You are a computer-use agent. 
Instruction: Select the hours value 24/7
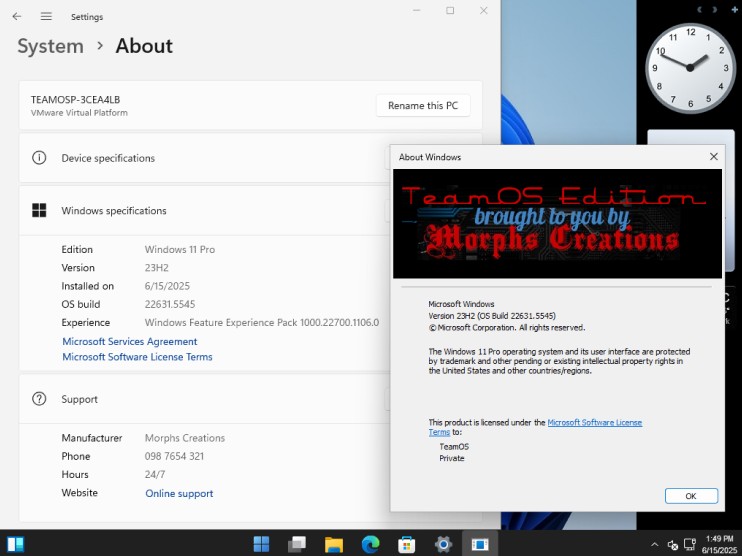pyautogui.click(x=155, y=475)
